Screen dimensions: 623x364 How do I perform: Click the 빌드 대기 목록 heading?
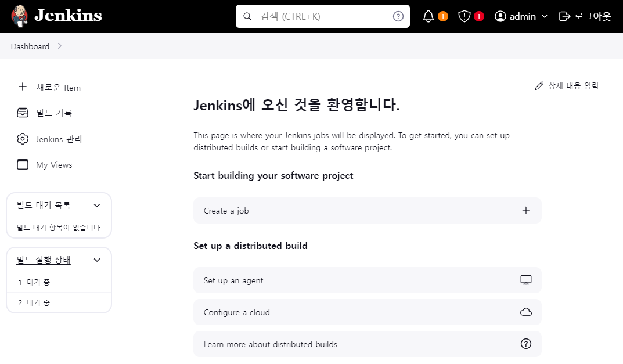[44, 205]
